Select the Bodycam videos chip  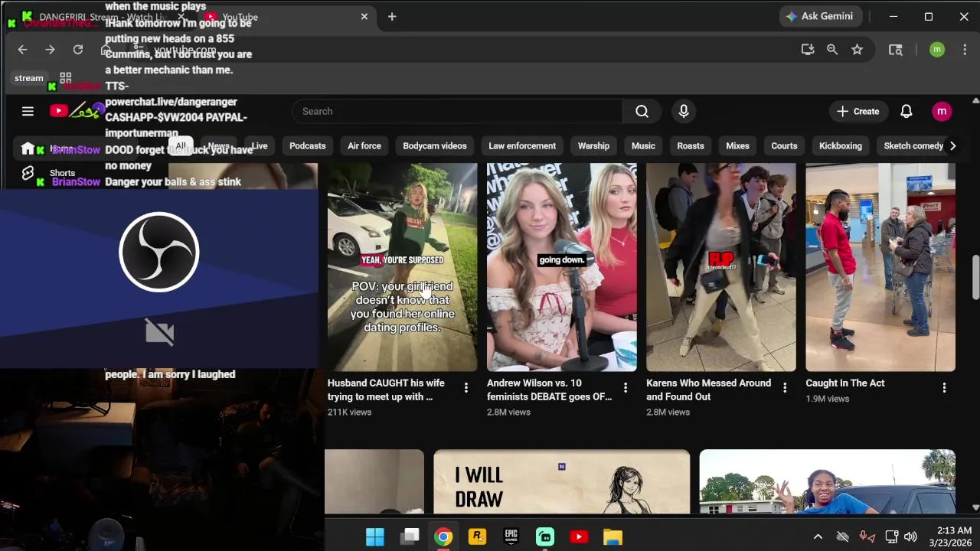(435, 146)
